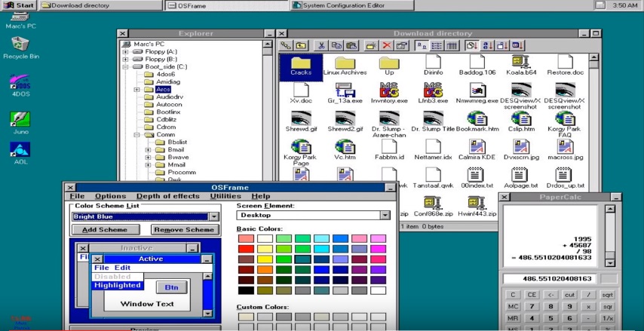Create a new folder with toolbar icon
Screen dimensions: 644x331
point(371,45)
